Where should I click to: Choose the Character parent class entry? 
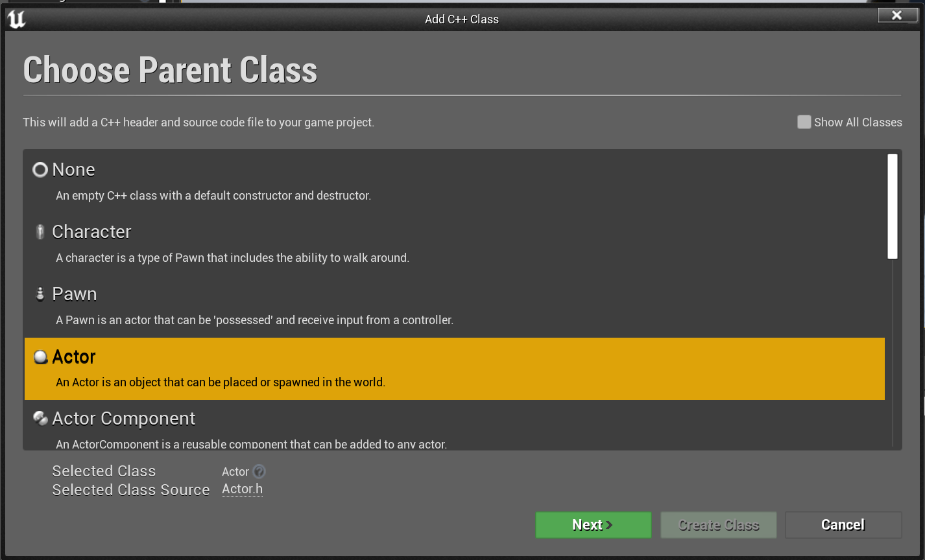pyautogui.click(x=455, y=244)
